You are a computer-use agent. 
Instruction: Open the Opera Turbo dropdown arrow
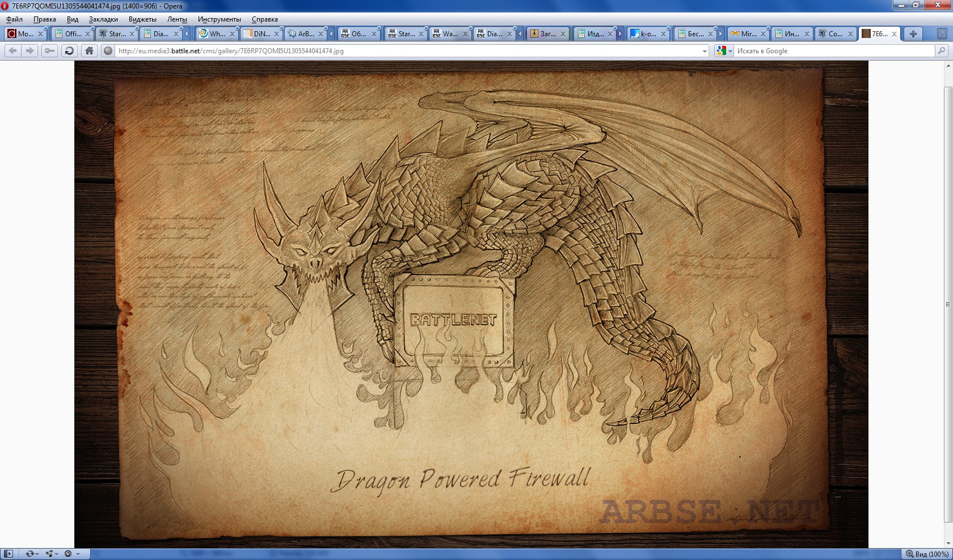pos(78,554)
